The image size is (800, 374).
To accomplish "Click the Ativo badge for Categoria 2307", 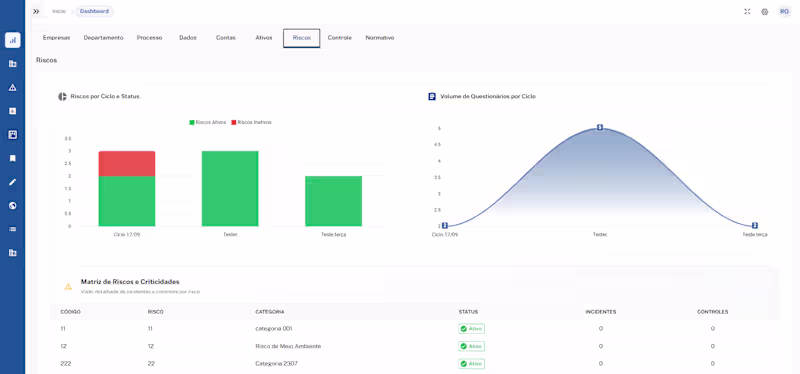I will 471,364.
